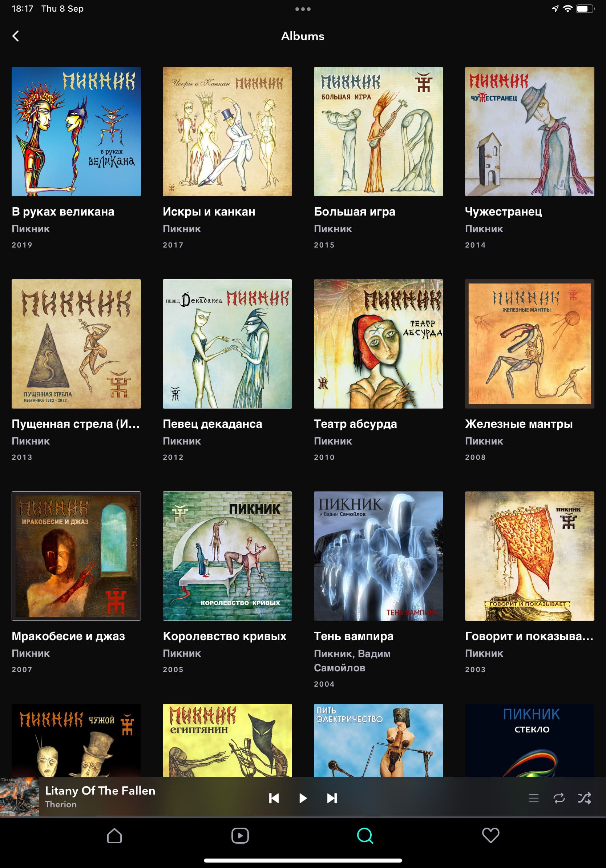Go back using the left chevron
The width and height of the screenshot is (606, 868).
tap(16, 36)
